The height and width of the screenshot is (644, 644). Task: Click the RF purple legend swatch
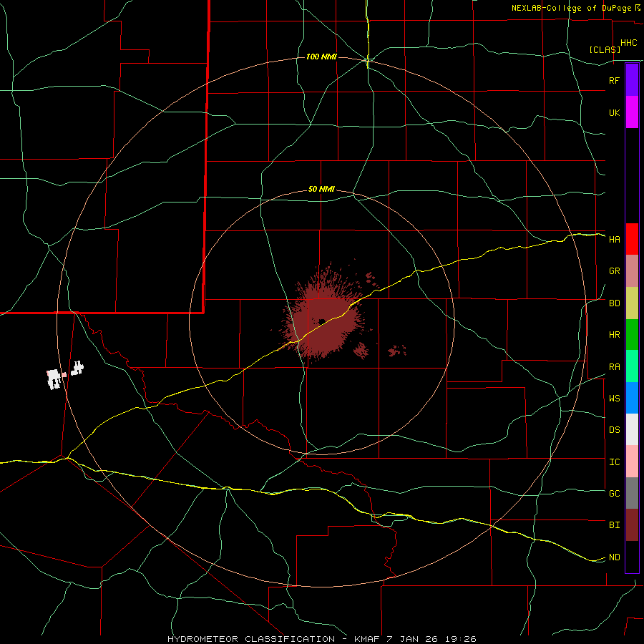[632, 80]
